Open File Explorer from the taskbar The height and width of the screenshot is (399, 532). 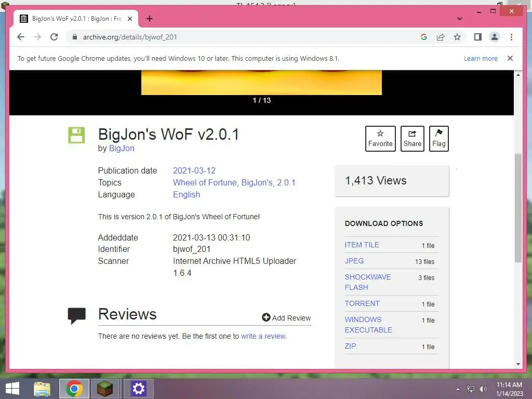42,389
